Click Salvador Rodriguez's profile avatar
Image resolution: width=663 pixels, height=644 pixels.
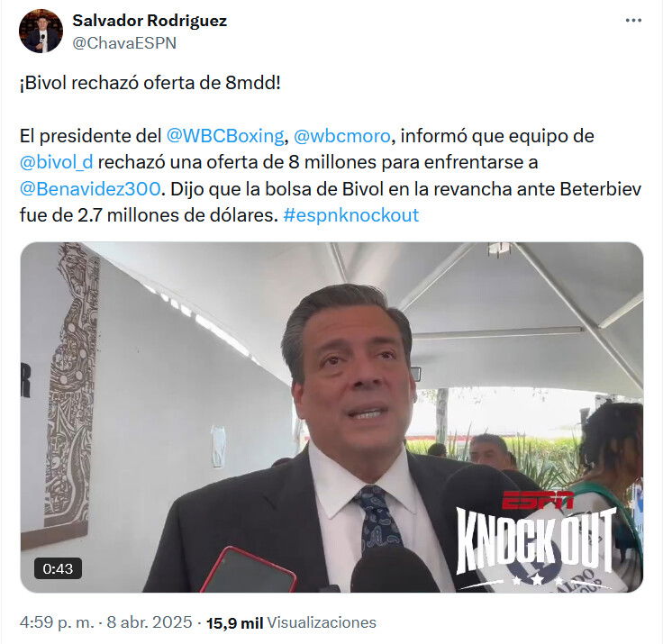41,32
